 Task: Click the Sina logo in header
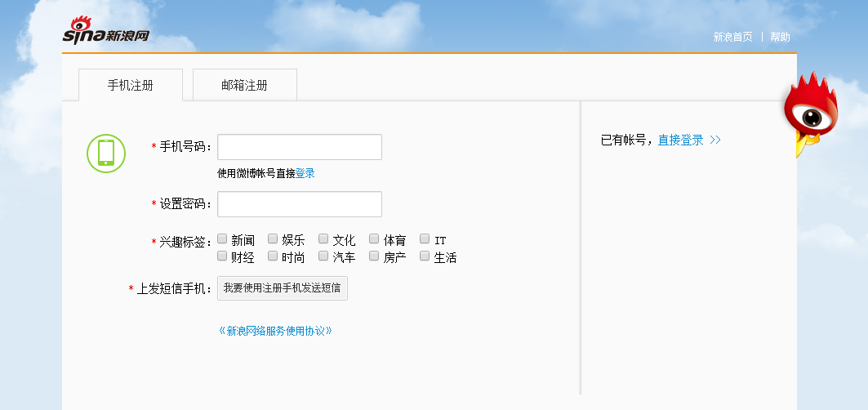pos(105,32)
